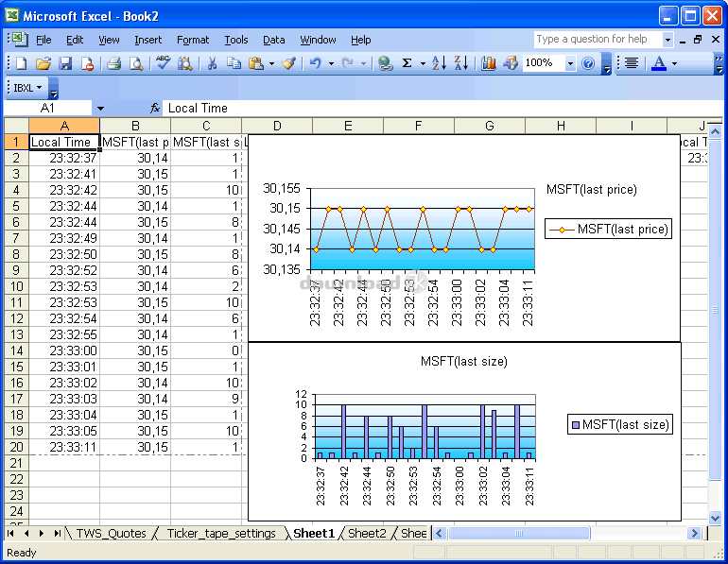The height and width of the screenshot is (564, 728).
Task: Click the AutoSum sigma icon
Action: [407, 63]
